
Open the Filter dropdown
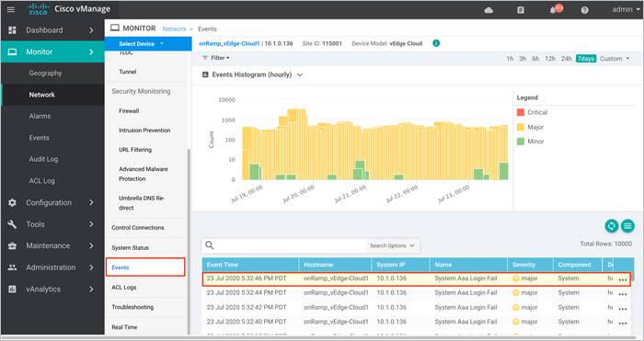pyautogui.click(x=216, y=58)
